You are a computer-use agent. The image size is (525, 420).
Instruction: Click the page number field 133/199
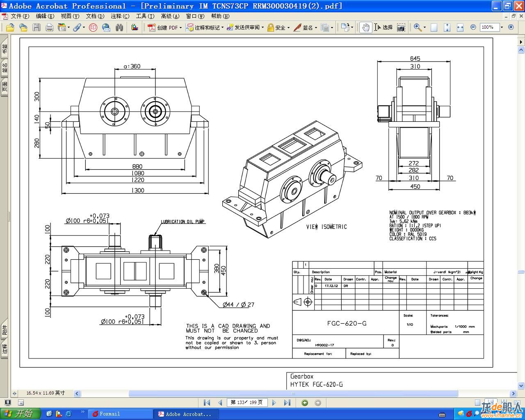247,402
